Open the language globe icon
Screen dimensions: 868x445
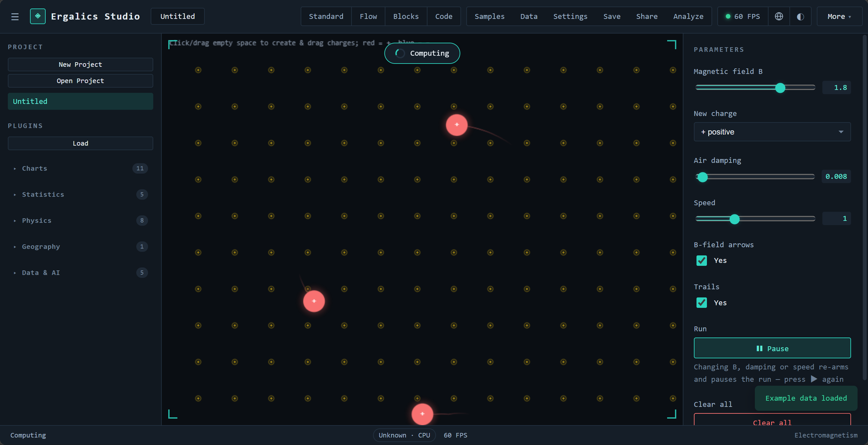[x=779, y=16]
